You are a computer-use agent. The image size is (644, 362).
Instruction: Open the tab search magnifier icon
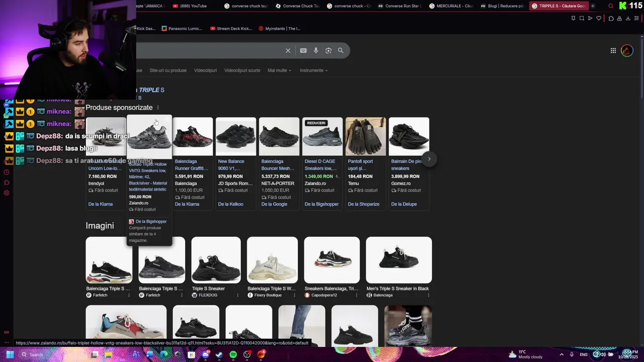(611, 6)
